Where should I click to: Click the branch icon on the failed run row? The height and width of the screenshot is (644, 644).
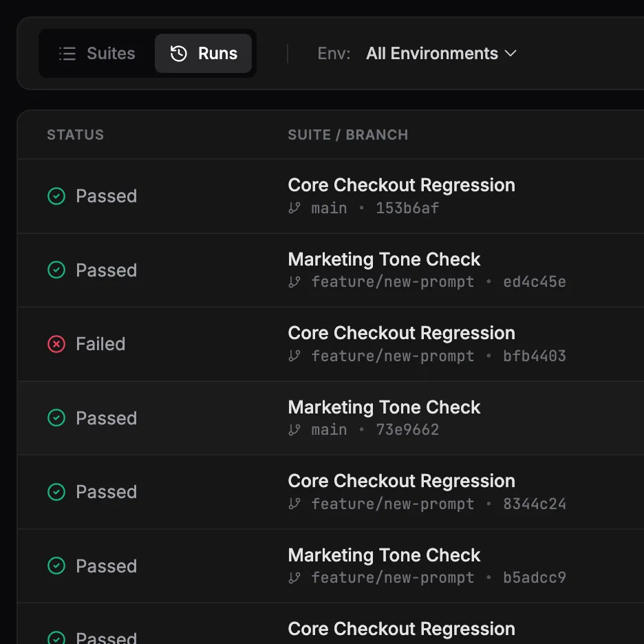tap(294, 356)
